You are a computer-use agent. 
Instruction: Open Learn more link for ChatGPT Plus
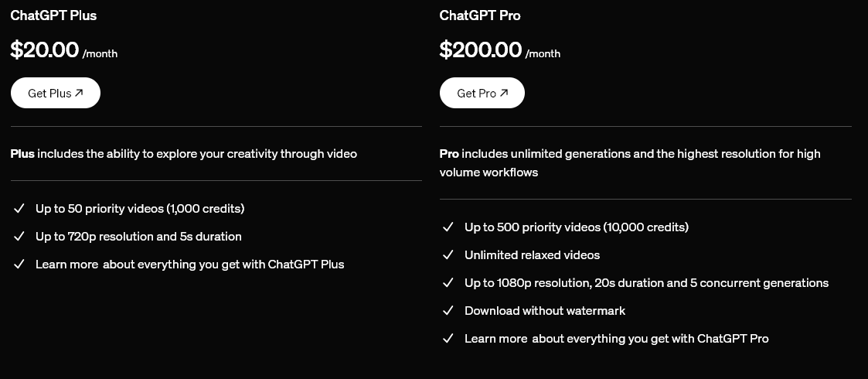pos(66,265)
